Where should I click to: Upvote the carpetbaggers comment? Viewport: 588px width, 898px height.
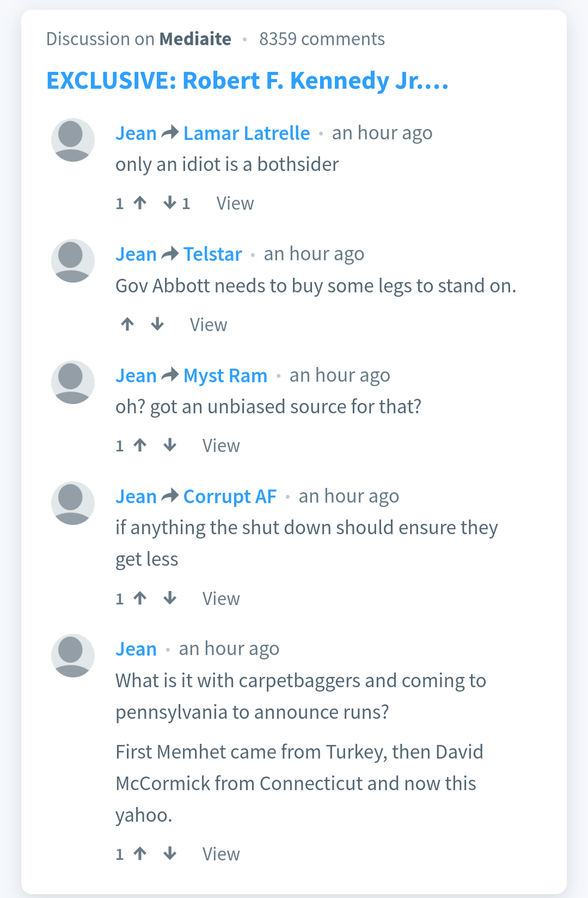[140, 854]
